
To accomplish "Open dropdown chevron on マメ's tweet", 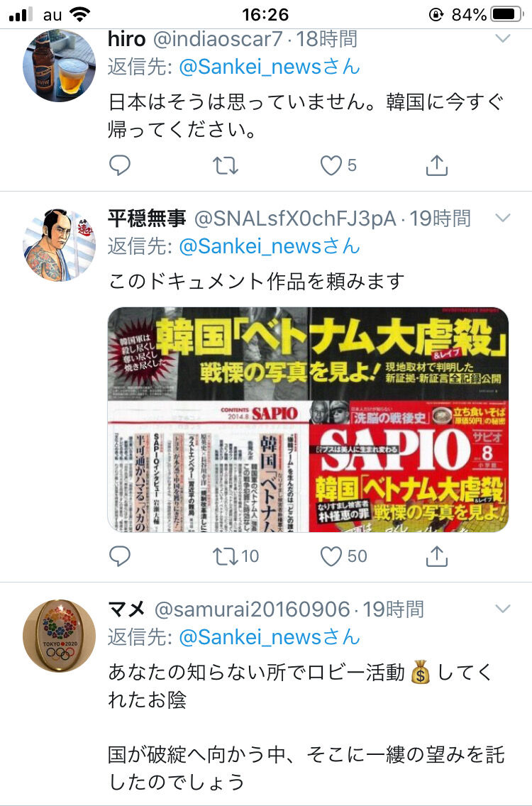I will [503, 609].
